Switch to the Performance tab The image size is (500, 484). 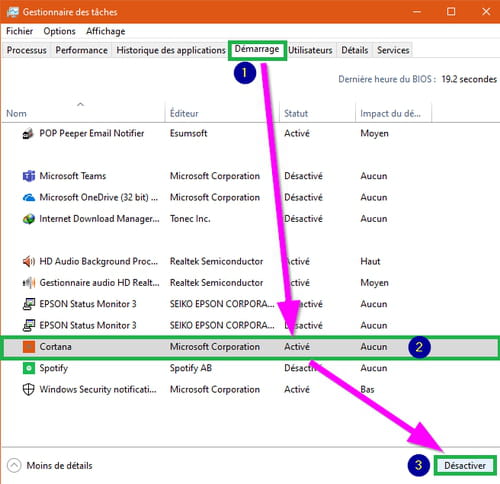(81, 50)
